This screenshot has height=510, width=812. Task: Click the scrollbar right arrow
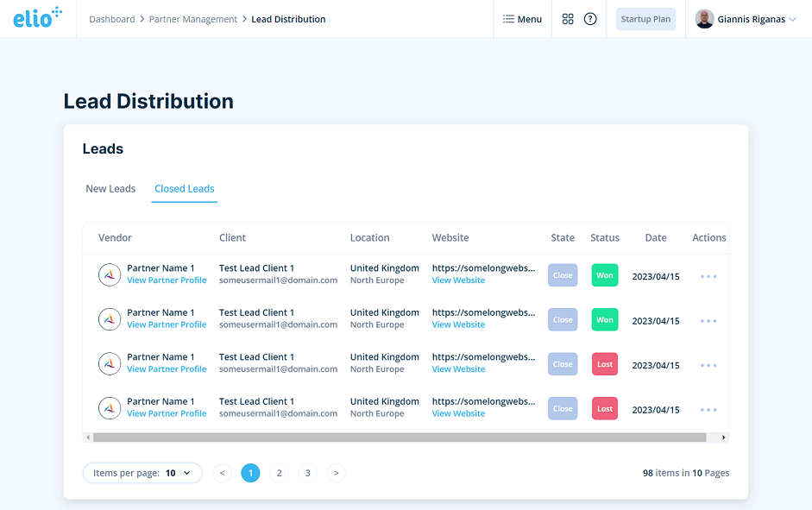pos(724,438)
